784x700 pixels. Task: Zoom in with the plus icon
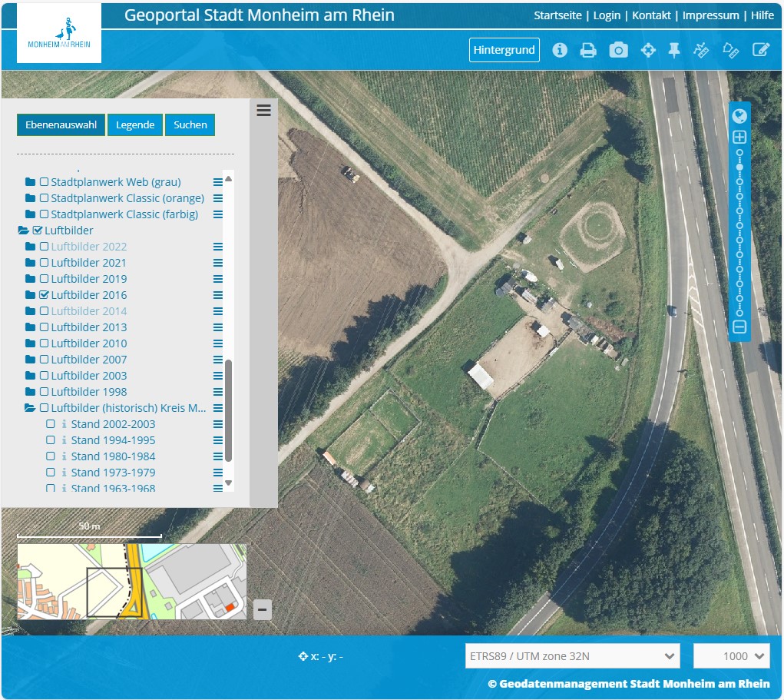tap(739, 137)
